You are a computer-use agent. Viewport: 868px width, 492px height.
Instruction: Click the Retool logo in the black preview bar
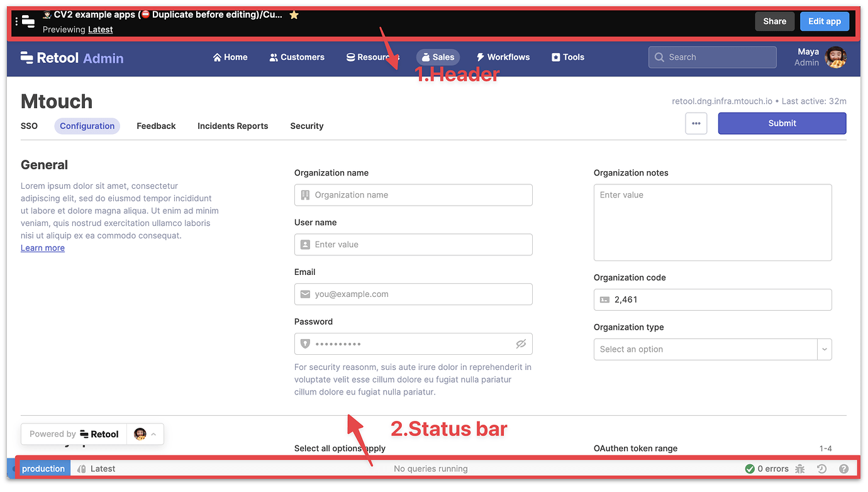tap(28, 22)
